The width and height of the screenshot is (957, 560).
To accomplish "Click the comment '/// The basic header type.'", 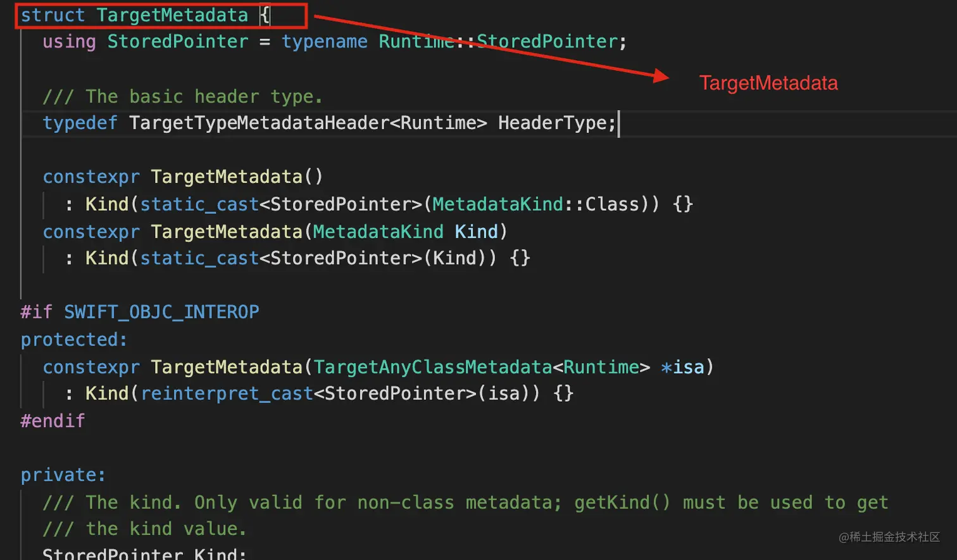I will (183, 96).
